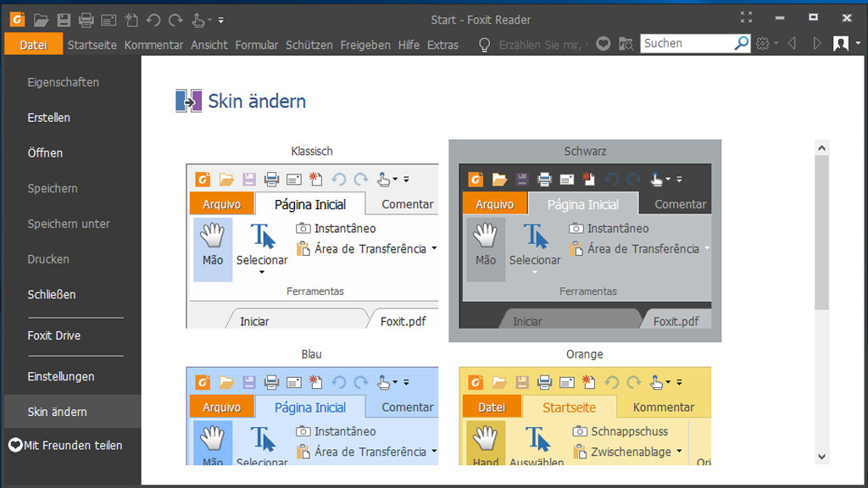Go to the next search result arrow
This screenshot has width=868, height=488.
pos(817,43)
